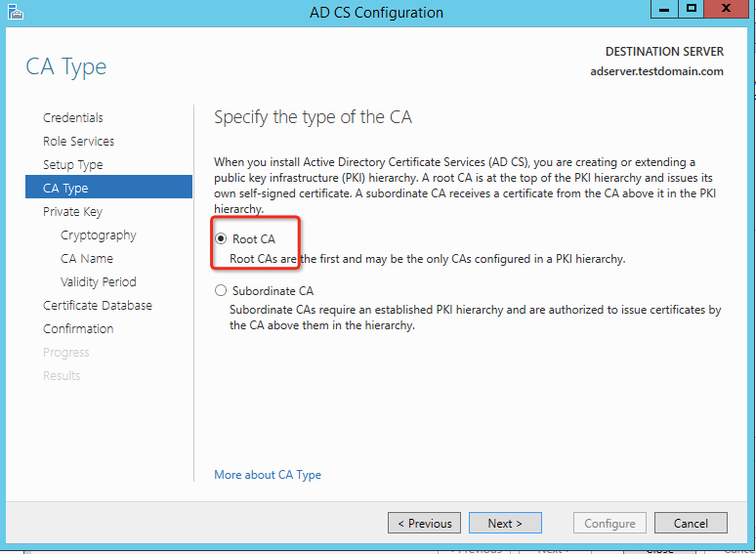The width and height of the screenshot is (756, 554).
Task: Open the More about CA Type link
Action: (268, 475)
